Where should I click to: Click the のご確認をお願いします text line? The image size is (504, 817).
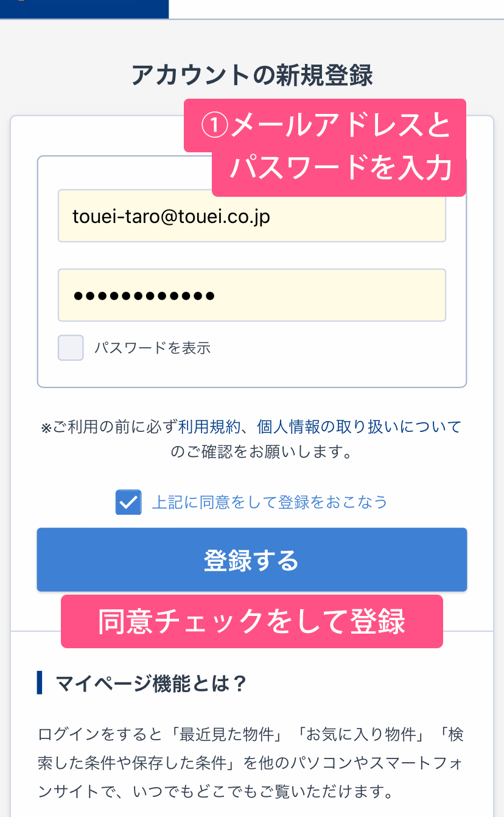pyautogui.click(x=262, y=452)
